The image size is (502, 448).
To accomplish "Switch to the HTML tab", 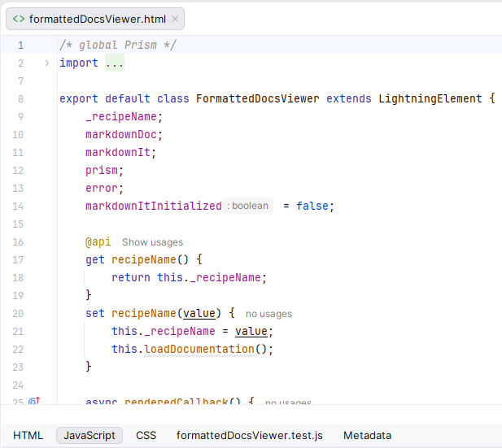I will click(28, 435).
